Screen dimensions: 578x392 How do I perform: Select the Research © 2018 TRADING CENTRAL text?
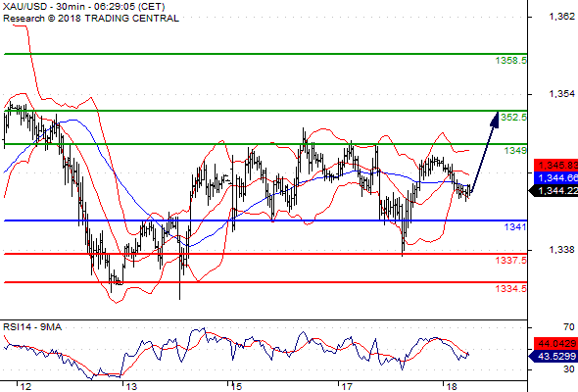[91, 19]
